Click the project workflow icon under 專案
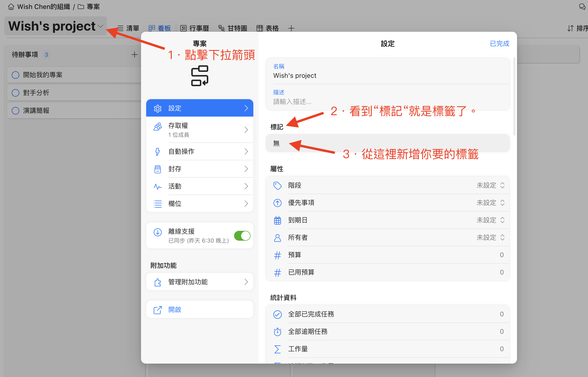588x377 pixels. pyautogui.click(x=200, y=76)
